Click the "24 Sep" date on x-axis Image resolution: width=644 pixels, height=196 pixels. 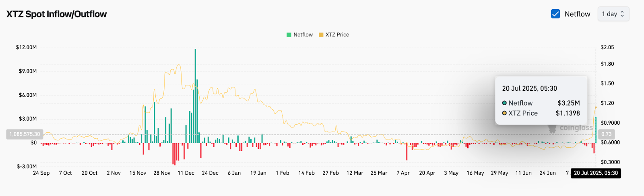pos(41,173)
